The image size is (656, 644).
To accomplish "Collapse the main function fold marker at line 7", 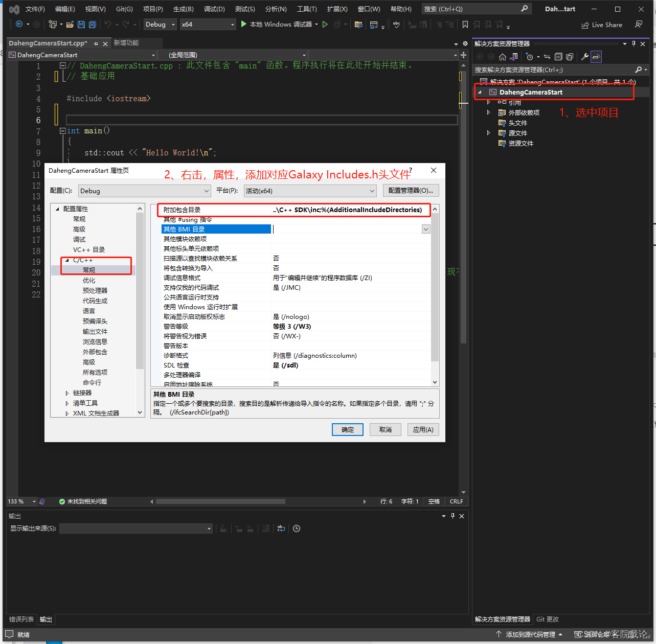I will pos(62,131).
